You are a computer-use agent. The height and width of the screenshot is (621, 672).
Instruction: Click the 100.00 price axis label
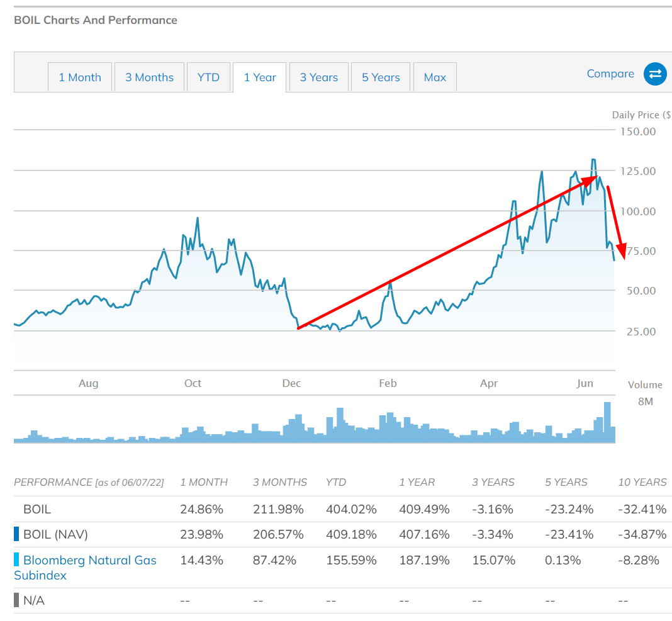coord(638,211)
